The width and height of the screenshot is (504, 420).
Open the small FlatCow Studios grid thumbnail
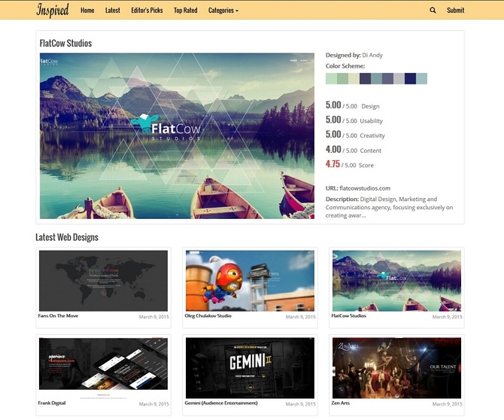coord(396,281)
